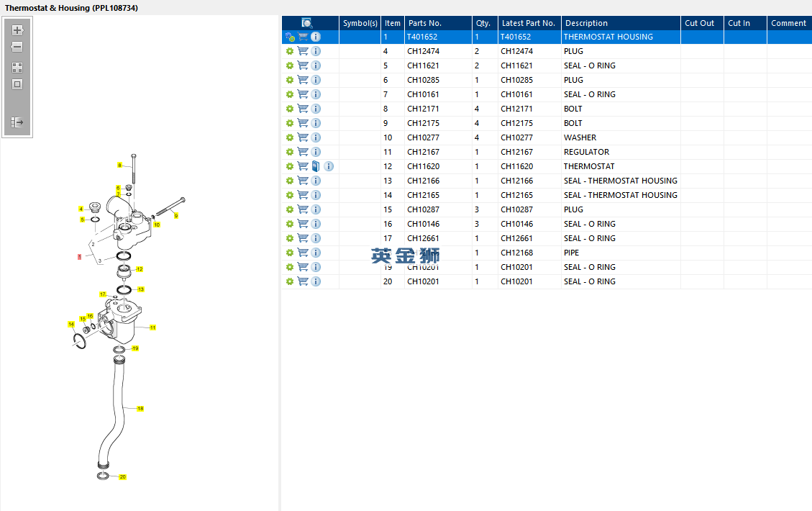The height and width of the screenshot is (511, 812).
Task: Show info for CH10287 PLUG
Action: tap(316, 209)
